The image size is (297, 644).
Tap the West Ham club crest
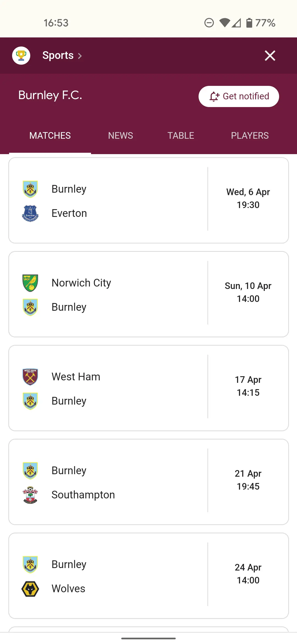[30, 377]
